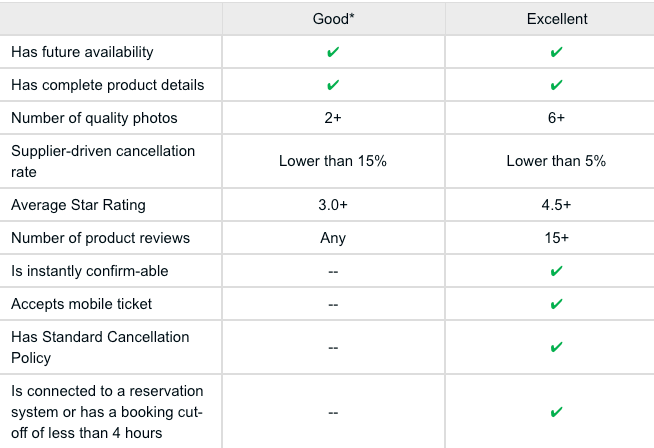Viewport: 654px width, 448px height.
Task: Click the Standard Cancellation Policy checkmark under Excellent
Action: (556, 347)
